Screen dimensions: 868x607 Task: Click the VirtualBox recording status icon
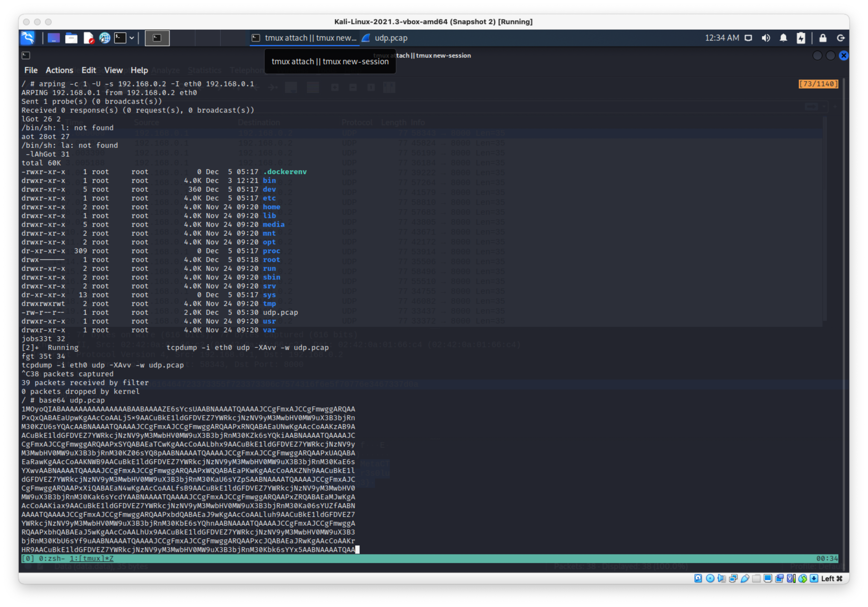pyautogui.click(x=779, y=578)
